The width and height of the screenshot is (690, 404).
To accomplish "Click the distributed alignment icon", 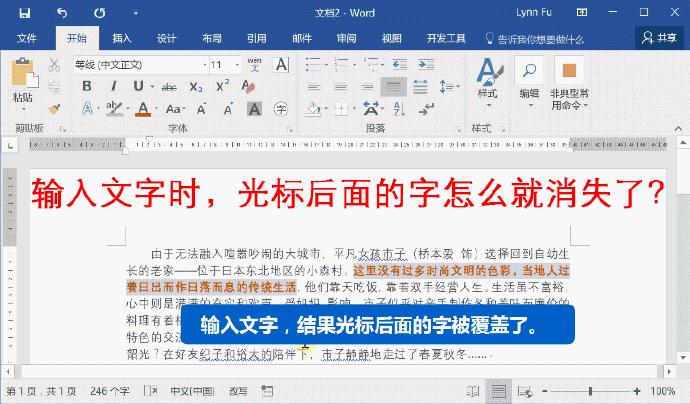I will coord(420,87).
